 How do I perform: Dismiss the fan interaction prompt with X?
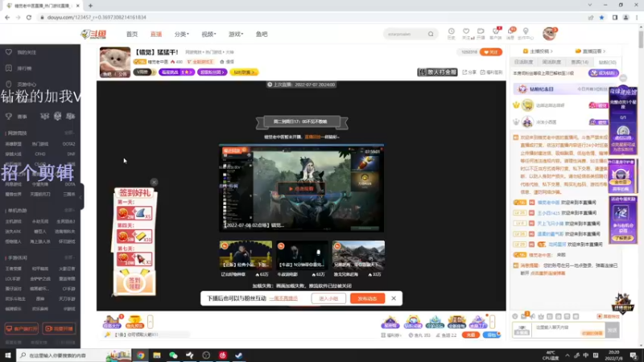pos(394,298)
